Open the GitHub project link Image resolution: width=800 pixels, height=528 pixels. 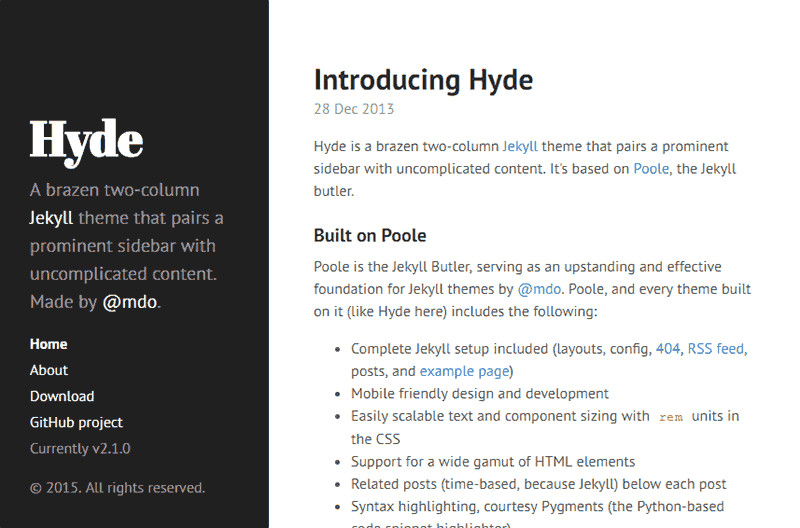76,422
